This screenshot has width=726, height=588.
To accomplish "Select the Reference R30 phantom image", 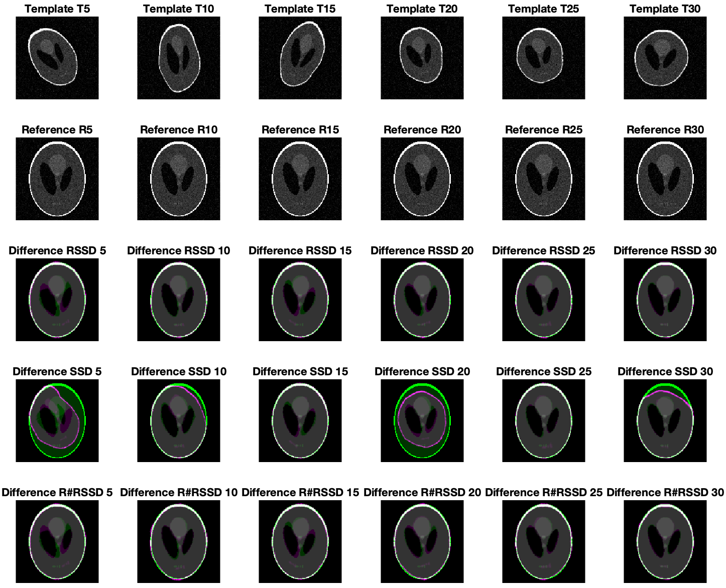I will click(x=665, y=179).
